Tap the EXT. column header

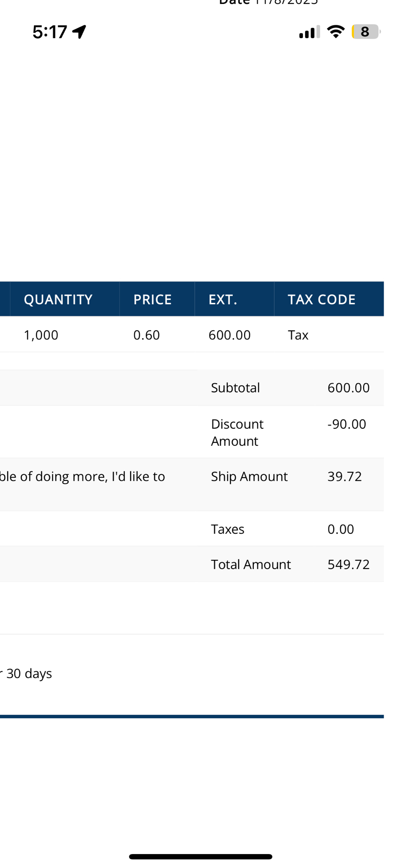point(223,299)
